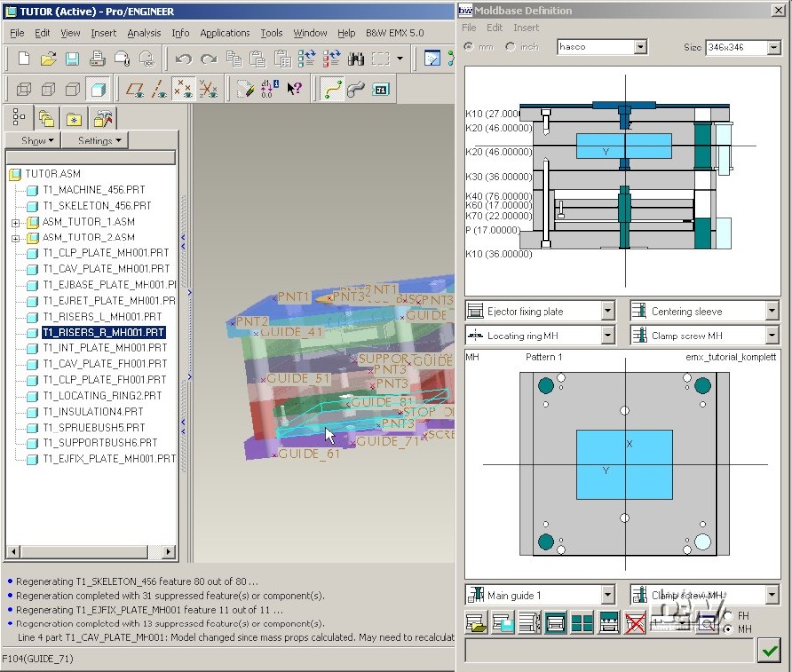
Task: Select T1_SPRUEBUSH5.PRT in the model tree
Action: click(x=93, y=428)
